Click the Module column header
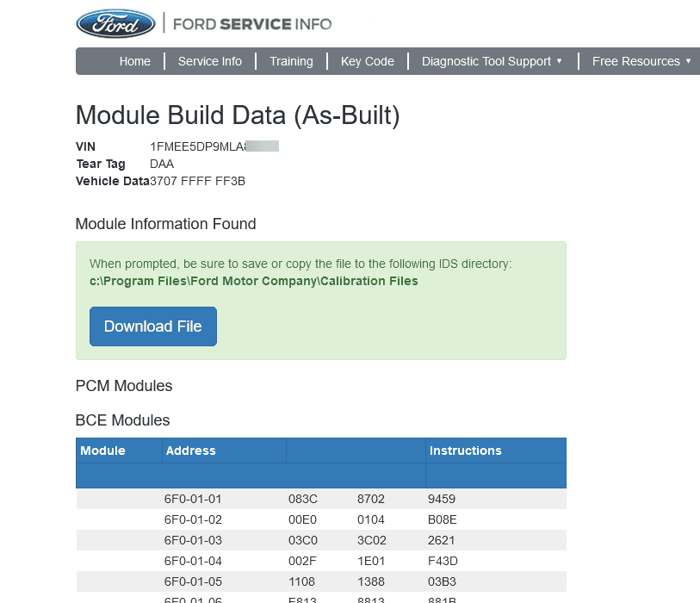 pyautogui.click(x=102, y=451)
